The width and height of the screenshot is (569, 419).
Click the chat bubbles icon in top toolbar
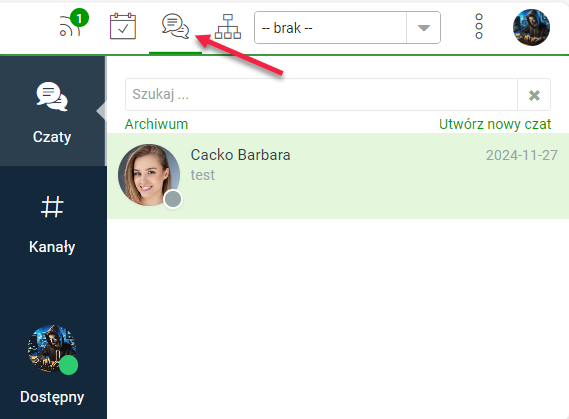click(176, 26)
